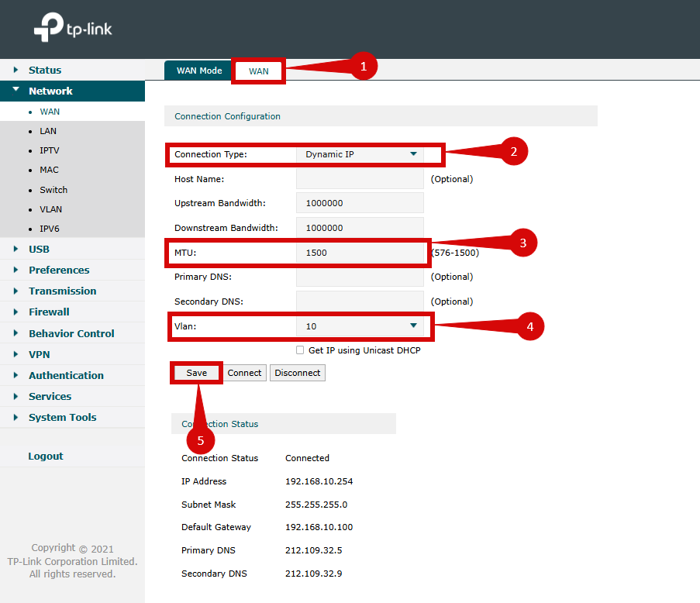700x603 pixels.
Task: Open the IPV6 submenu item
Action: [x=50, y=229]
